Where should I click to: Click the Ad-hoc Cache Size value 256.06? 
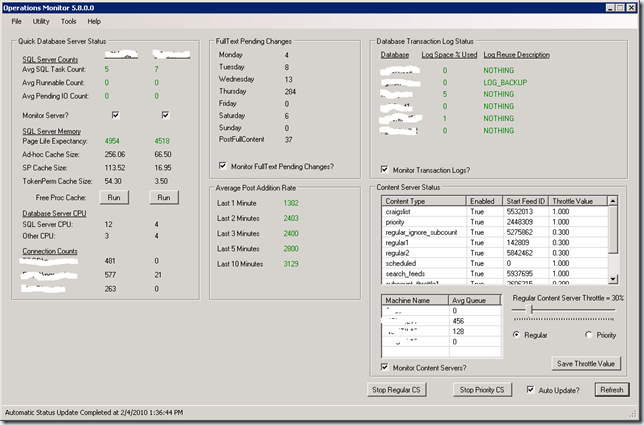pyautogui.click(x=115, y=154)
